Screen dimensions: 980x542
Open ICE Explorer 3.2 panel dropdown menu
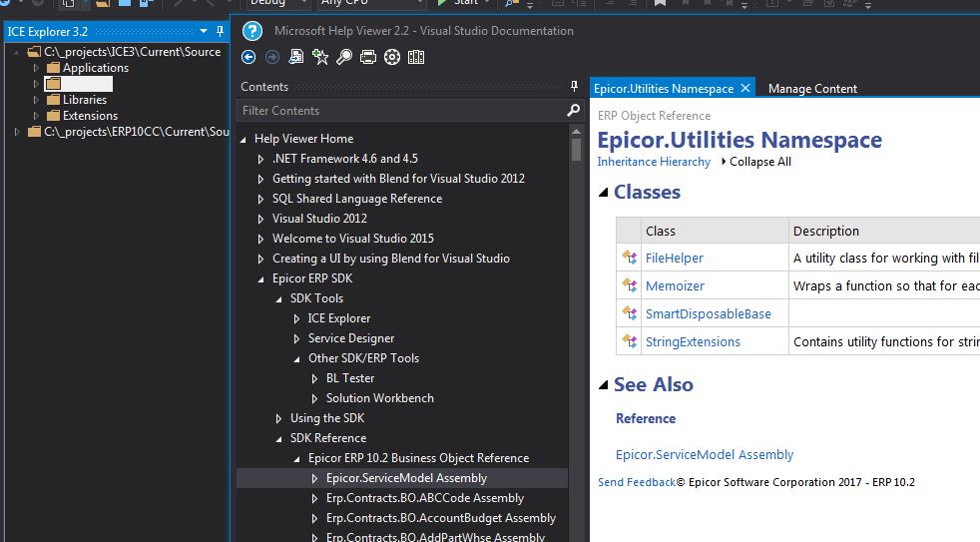pyautogui.click(x=204, y=31)
